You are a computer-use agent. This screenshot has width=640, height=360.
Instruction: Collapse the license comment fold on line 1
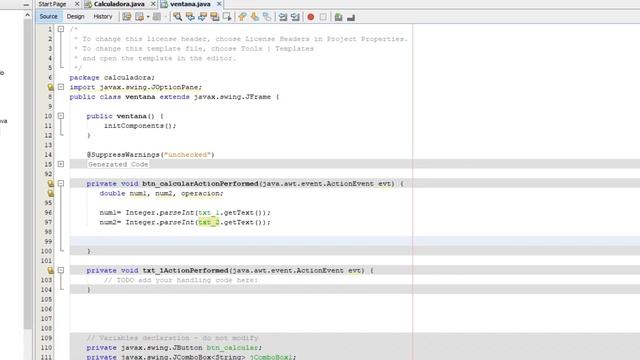[x=61, y=29]
